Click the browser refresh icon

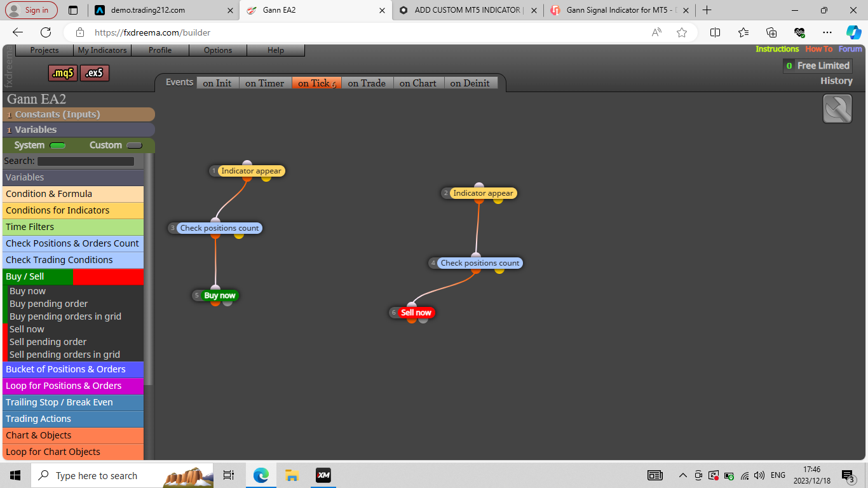click(46, 32)
